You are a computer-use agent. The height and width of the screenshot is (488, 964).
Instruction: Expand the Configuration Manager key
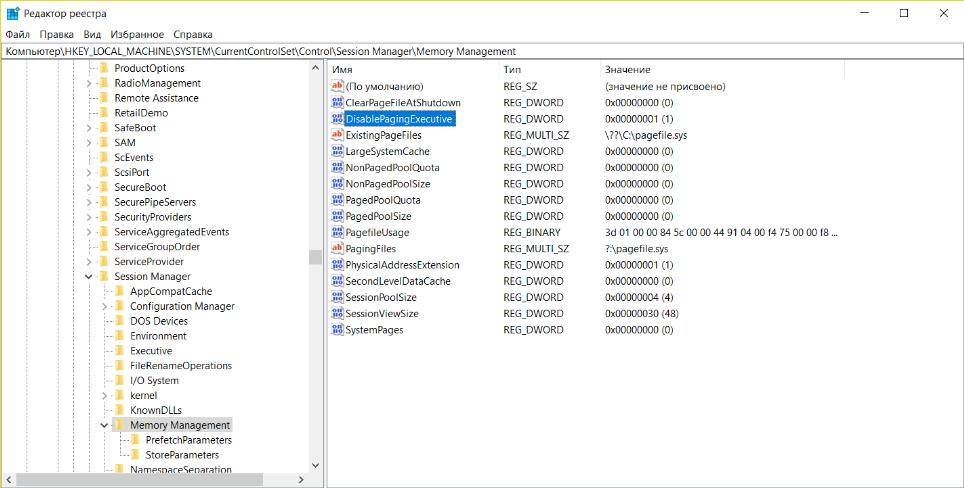click(x=105, y=306)
